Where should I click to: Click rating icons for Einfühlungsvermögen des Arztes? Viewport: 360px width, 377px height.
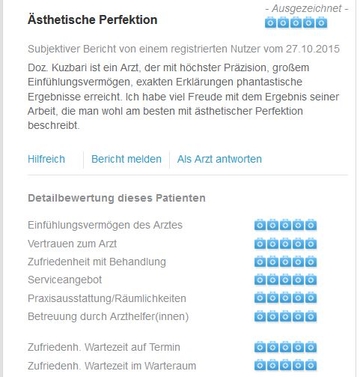point(285,225)
